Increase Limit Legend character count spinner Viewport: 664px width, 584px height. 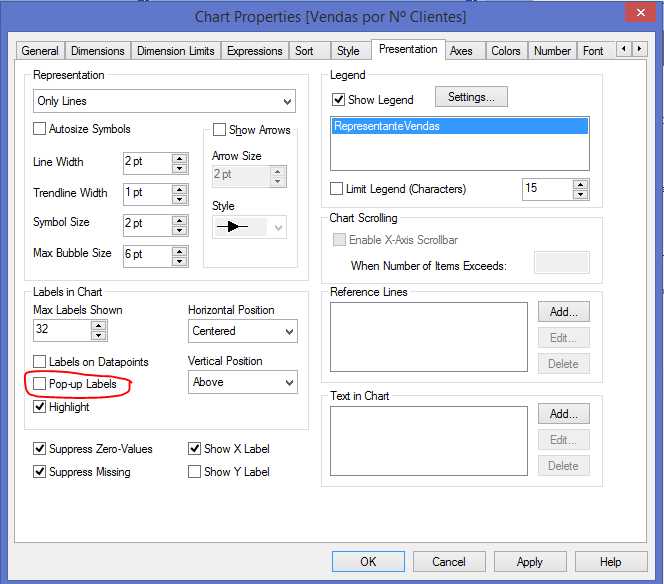point(580,183)
